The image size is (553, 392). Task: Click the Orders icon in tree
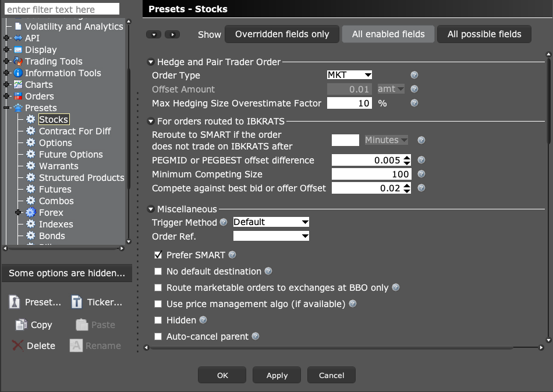click(x=18, y=96)
